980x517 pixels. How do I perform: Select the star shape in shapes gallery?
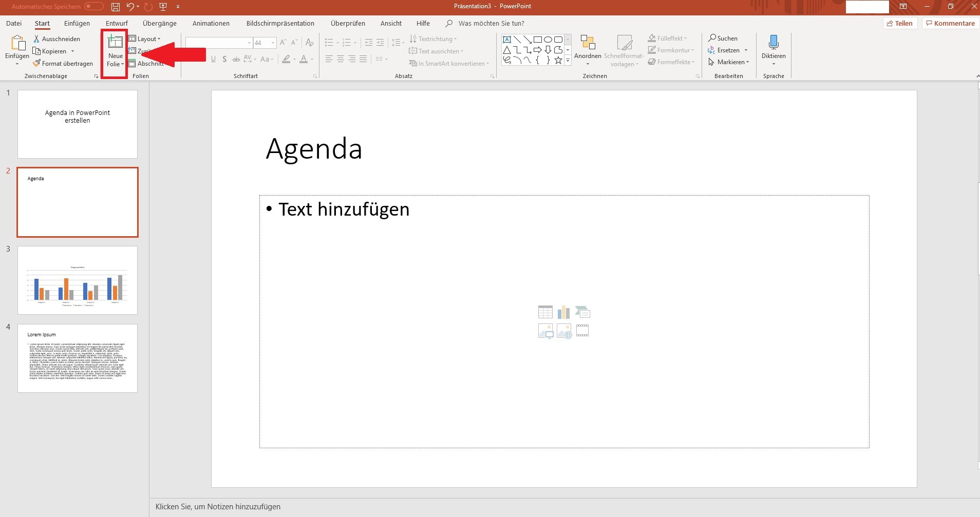pyautogui.click(x=558, y=60)
